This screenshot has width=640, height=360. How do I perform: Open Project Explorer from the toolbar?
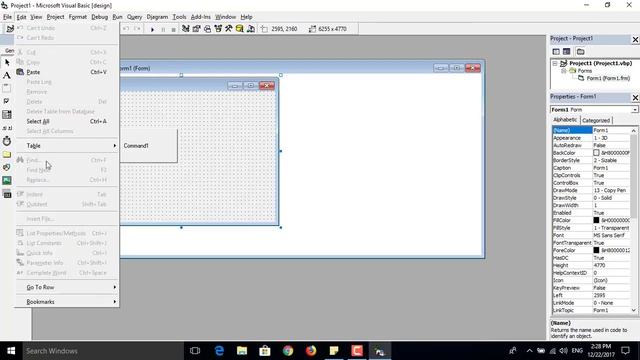[x=186, y=29]
